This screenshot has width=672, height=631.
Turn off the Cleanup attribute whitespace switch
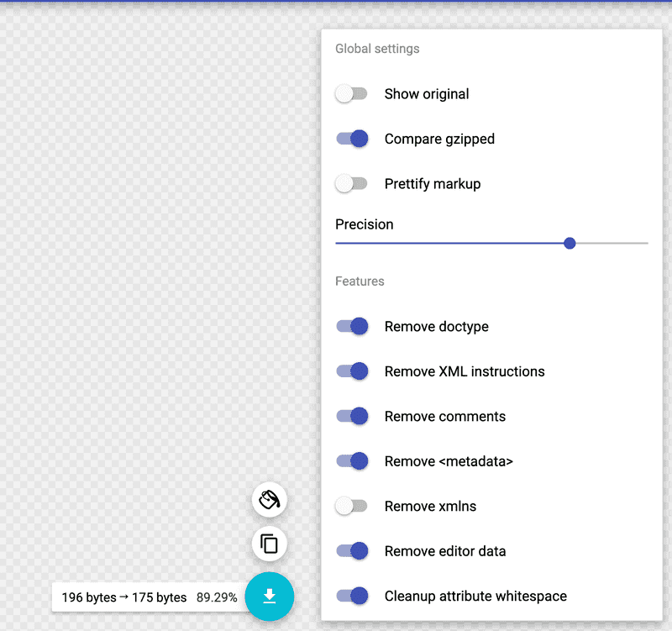(352, 596)
